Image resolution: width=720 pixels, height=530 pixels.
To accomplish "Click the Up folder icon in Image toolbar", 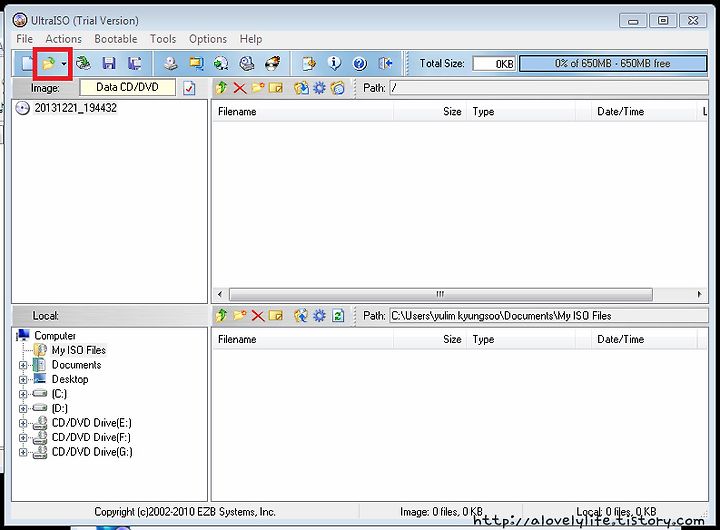I will (221, 87).
